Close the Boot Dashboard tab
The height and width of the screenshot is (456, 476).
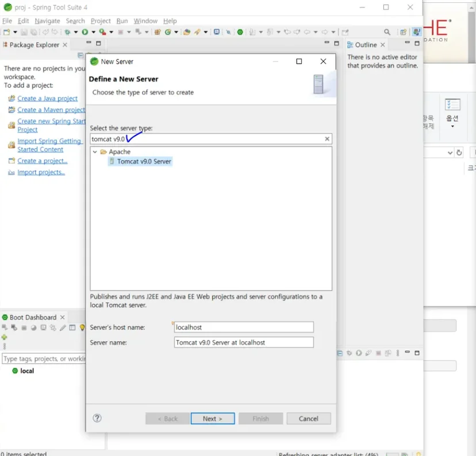pyautogui.click(x=62, y=318)
